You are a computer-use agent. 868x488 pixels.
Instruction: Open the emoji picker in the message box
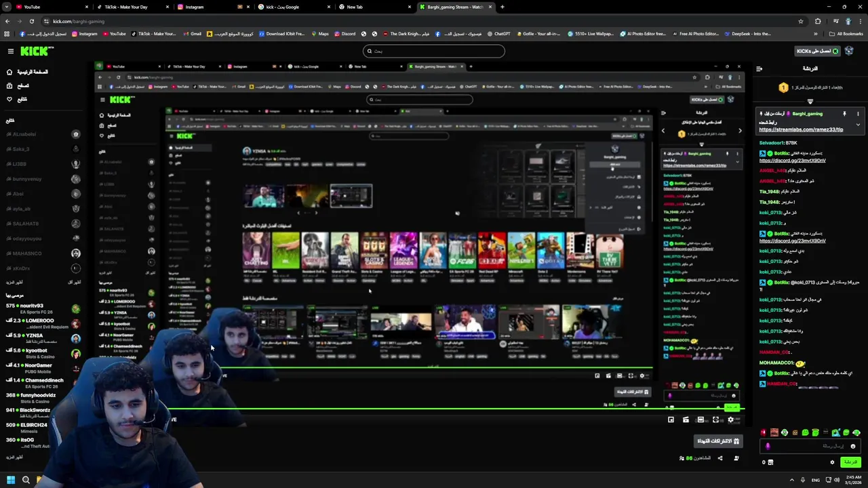(853, 446)
